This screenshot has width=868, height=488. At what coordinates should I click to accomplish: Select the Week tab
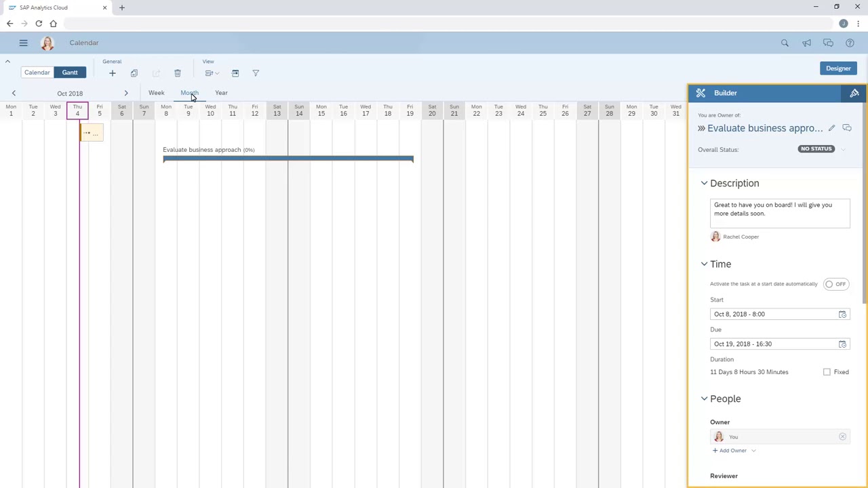click(x=157, y=93)
